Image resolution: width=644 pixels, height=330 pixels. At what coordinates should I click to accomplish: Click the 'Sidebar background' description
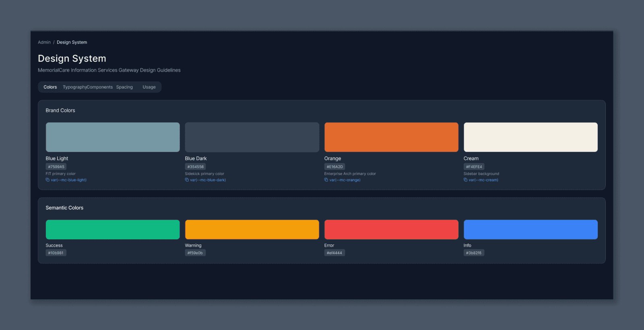pyautogui.click(x=481, y=174)
